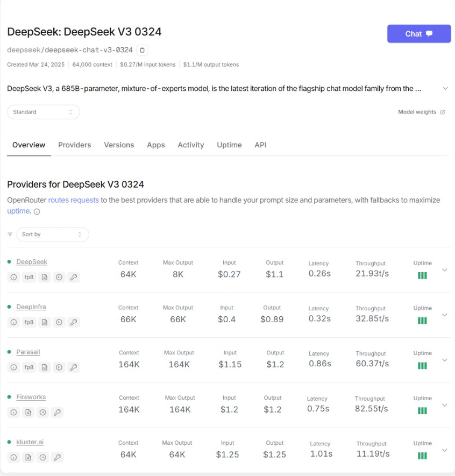Click the key icon in Fireworks row

58,412
